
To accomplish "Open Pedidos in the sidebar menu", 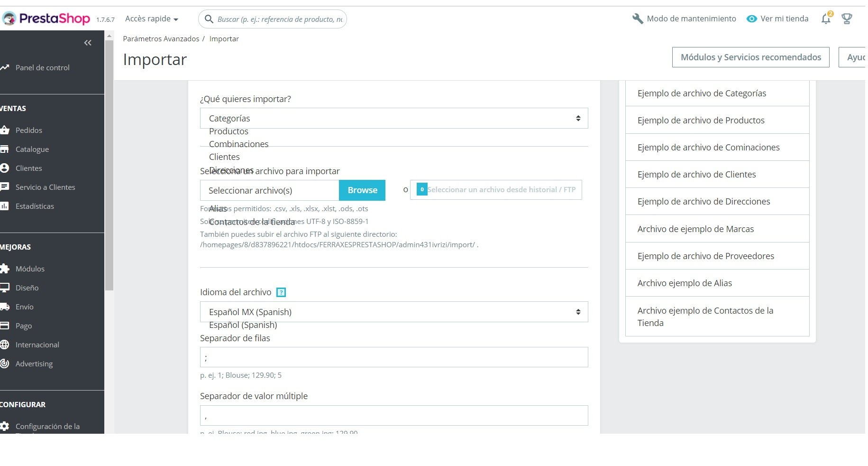I will tap(28, 130).
